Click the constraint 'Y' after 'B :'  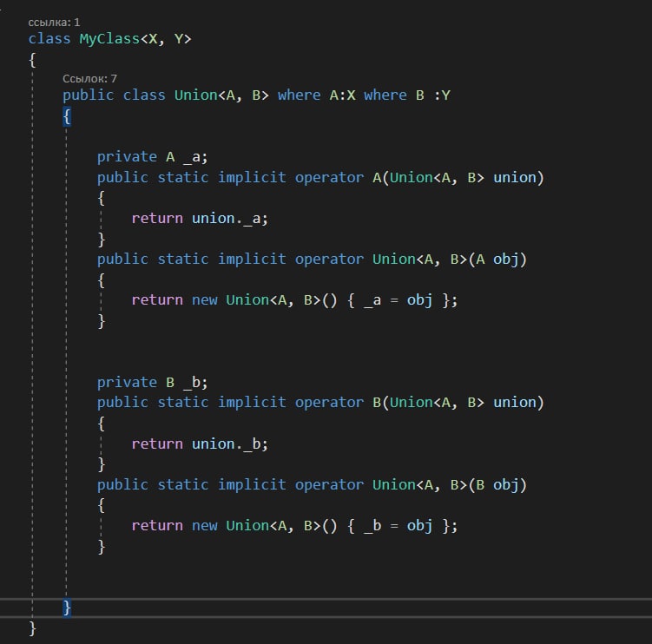coord(445,95)
